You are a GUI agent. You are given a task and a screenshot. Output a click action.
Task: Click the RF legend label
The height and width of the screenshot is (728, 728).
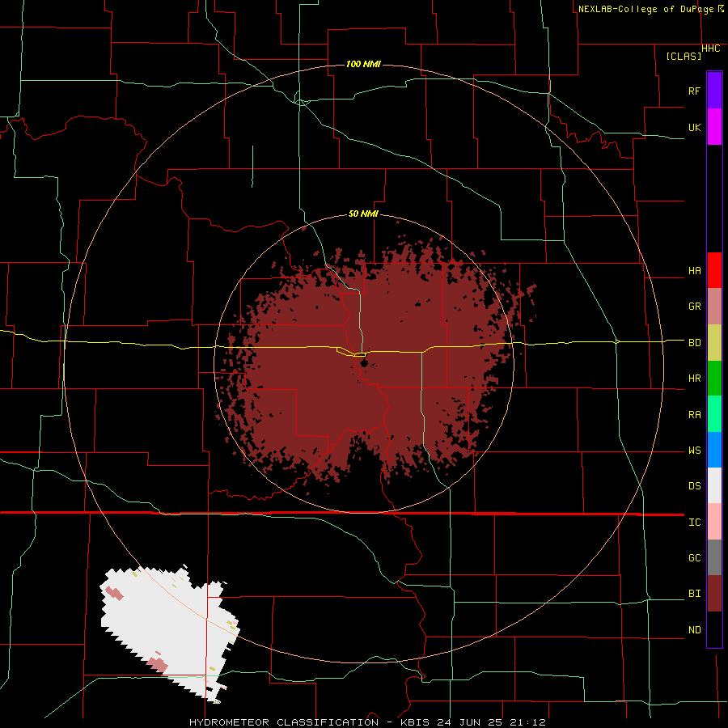pos(695,91)
